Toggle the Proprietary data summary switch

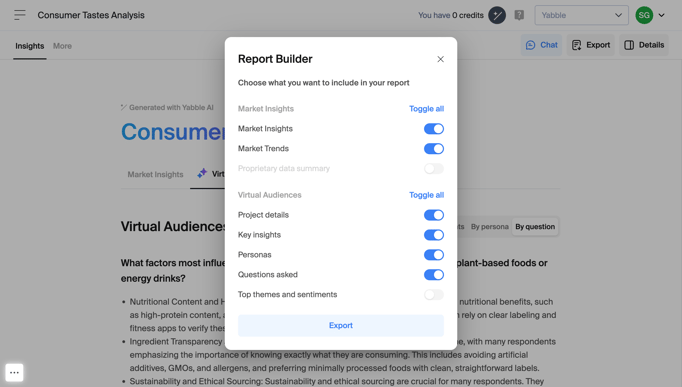point(434,169)
